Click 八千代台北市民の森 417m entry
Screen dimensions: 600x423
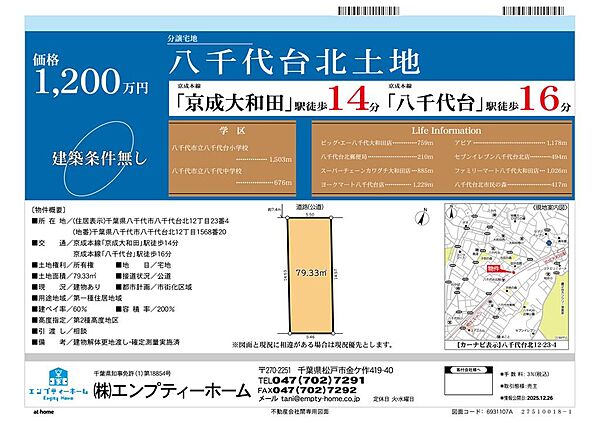511,185
